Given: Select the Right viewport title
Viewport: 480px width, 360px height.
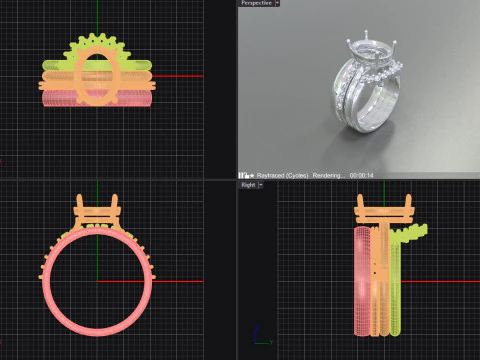Looking at the screenshot, I should pos(248,185).
